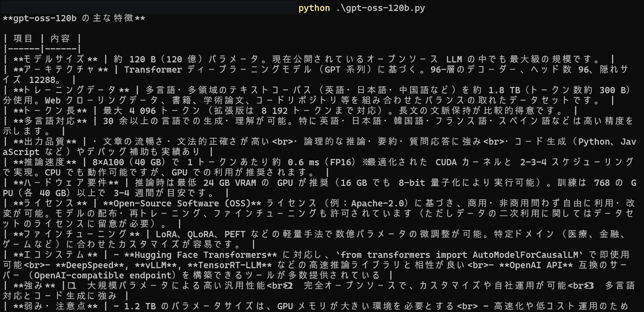Click the text "QLoRA" in fine-tuning row
The height and width of the screenshot is (312, 644).
tap(201, 234)
